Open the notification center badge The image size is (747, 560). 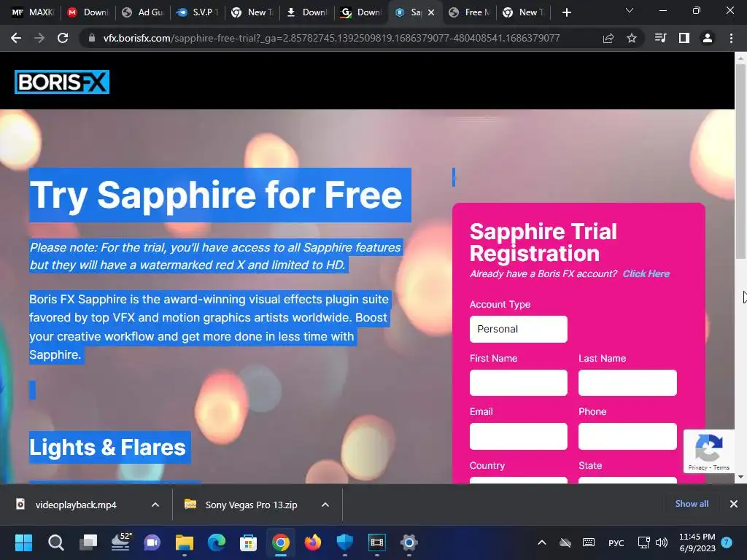pyautogui.click(x=727, y=542)
